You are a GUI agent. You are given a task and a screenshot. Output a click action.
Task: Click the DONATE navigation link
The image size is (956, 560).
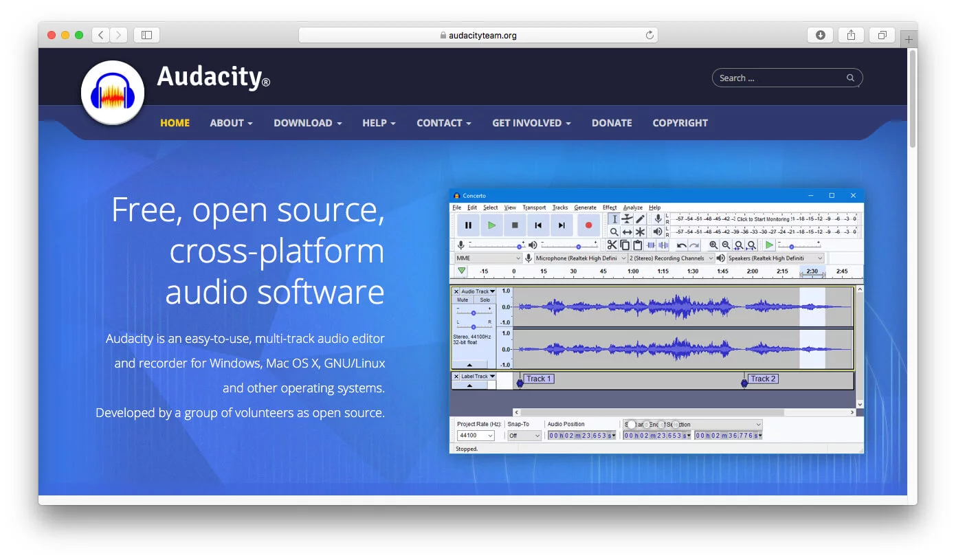click(612, 123)
